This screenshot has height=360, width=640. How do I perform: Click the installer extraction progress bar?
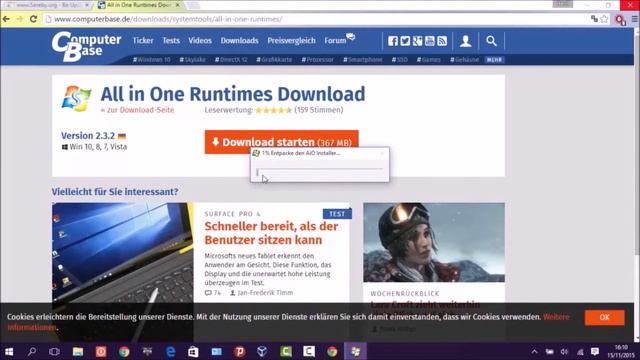click(320, 172)
